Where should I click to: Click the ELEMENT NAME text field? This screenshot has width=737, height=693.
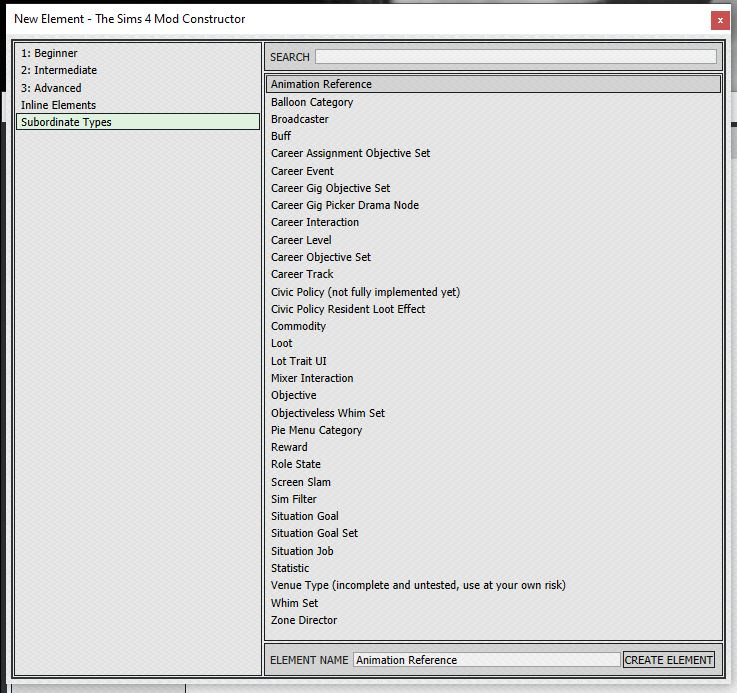[x=486, y=660]
